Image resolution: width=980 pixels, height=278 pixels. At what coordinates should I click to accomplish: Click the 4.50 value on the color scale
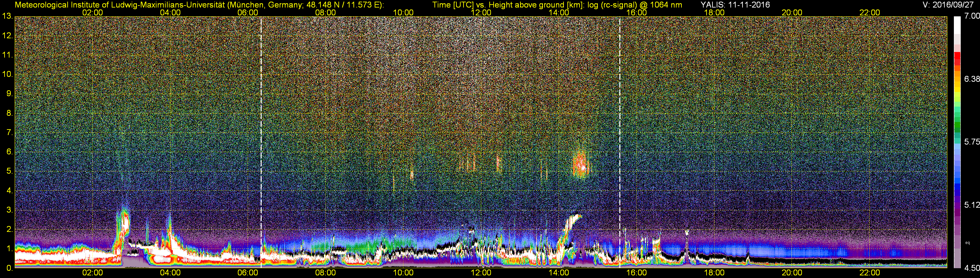point(972,268)
